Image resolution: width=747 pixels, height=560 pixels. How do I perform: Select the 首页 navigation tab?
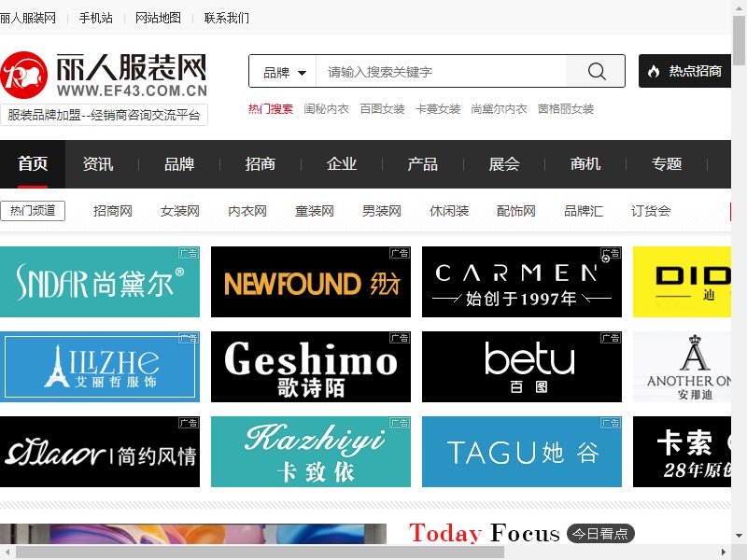pos(33,164)
